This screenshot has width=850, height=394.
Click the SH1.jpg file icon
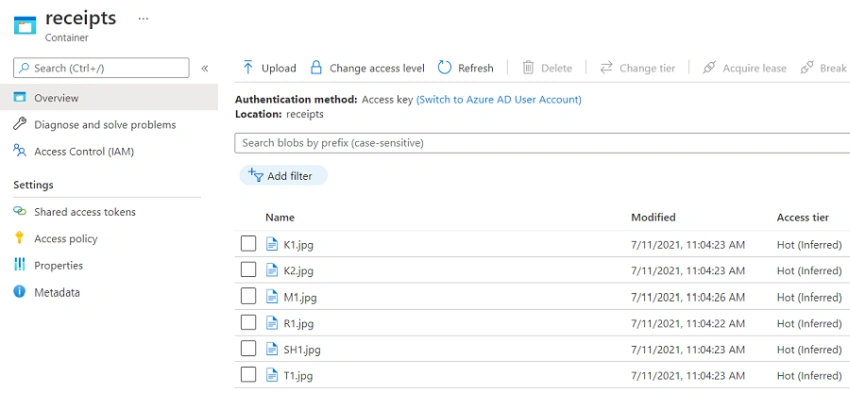272,349
